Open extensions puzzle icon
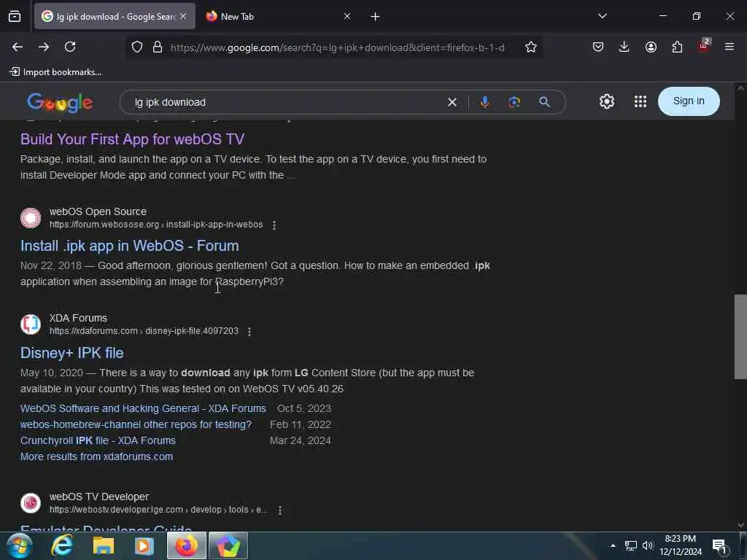The height and width of the screenshot is (560, 747). click(x=677, y=47)
